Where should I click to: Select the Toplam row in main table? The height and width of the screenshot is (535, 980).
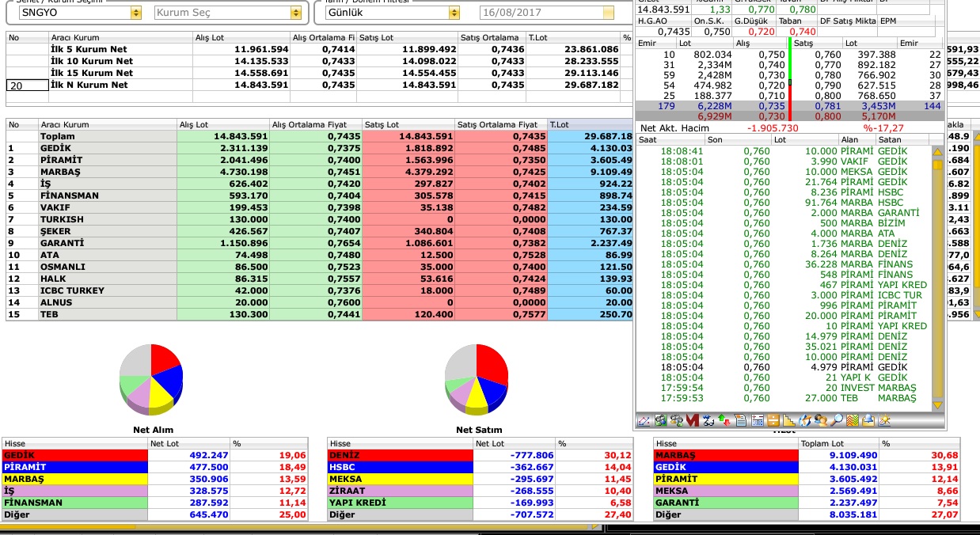coord(319,136)
